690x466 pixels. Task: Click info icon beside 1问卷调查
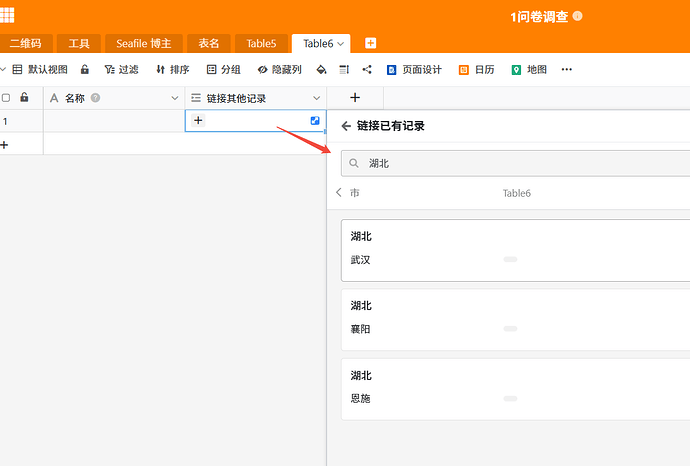tap(578, 16)
